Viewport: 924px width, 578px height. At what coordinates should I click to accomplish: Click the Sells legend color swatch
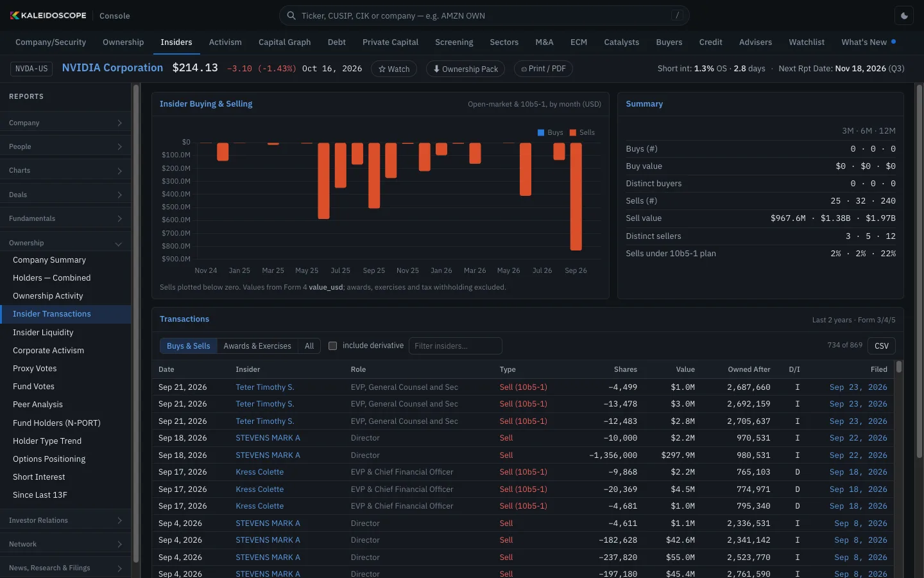tap(573, 133)
